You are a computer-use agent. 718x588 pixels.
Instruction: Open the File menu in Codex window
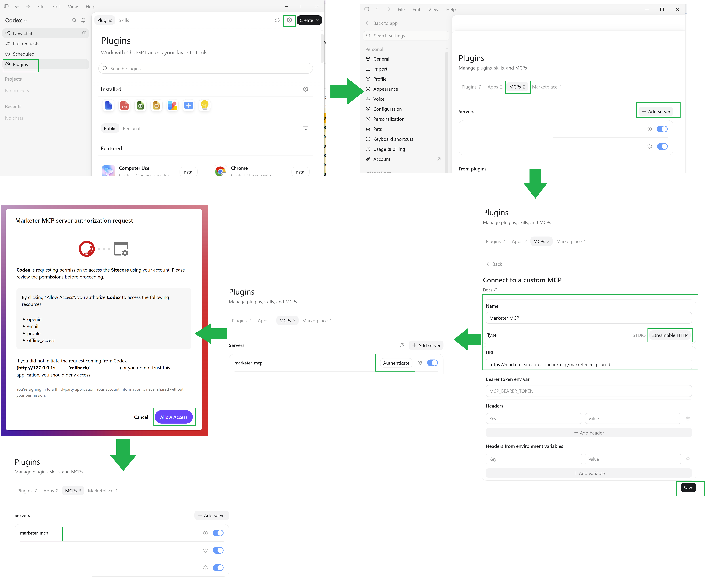pyautogui.click(x=41, y=6)
